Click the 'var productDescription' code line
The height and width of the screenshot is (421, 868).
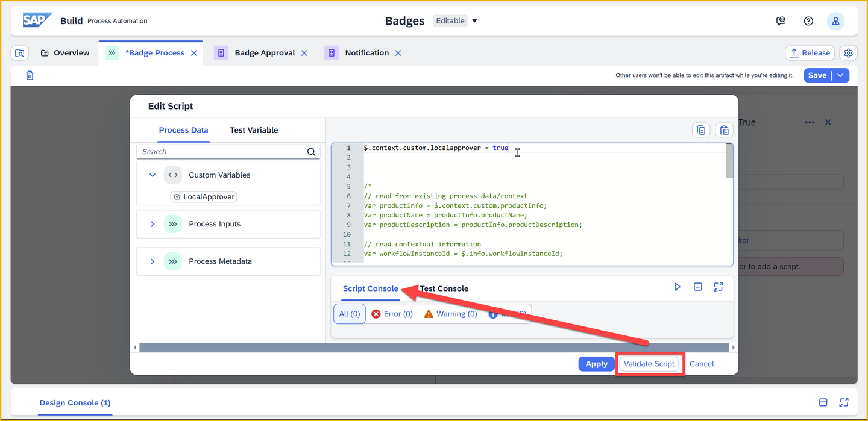click(x=473, y=225)
